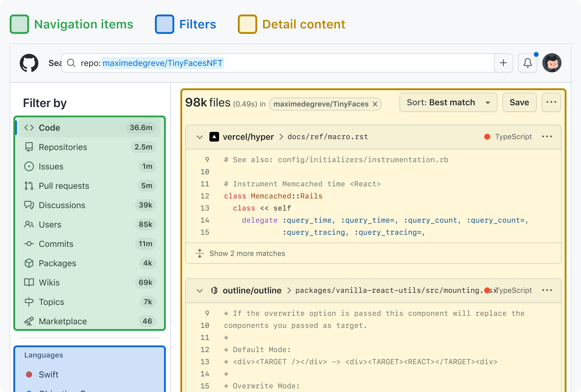
Task: Click the red Swift color dot
Action: [29, 374]
